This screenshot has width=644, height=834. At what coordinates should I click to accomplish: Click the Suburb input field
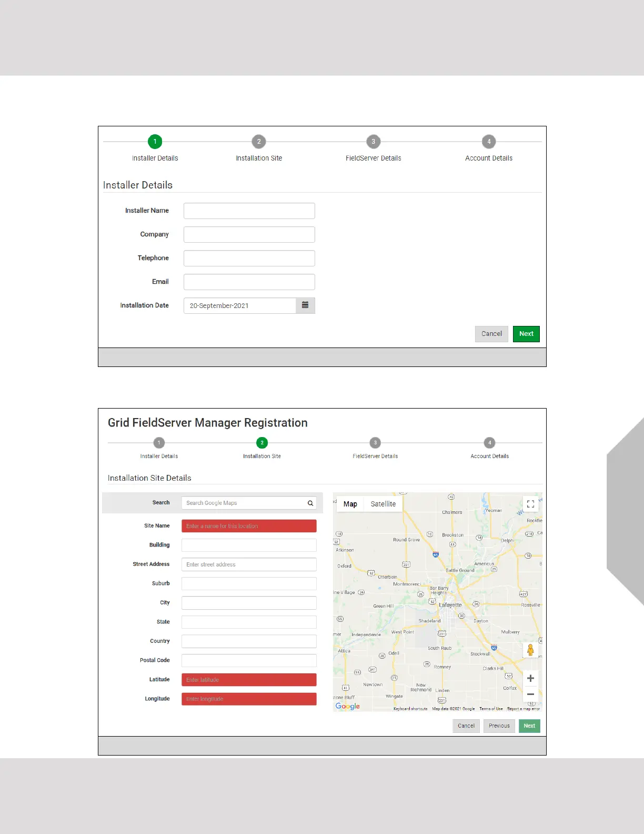[x=249, y=583]
